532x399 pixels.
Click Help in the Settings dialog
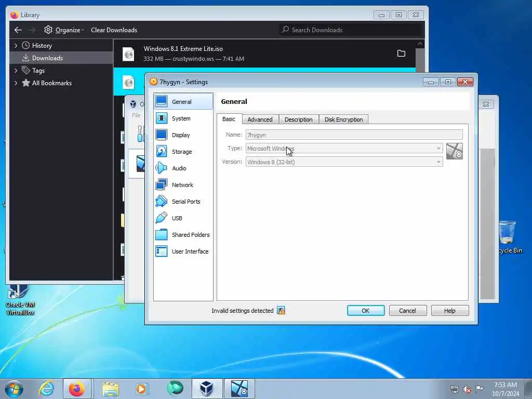click(x=450, y=311)
